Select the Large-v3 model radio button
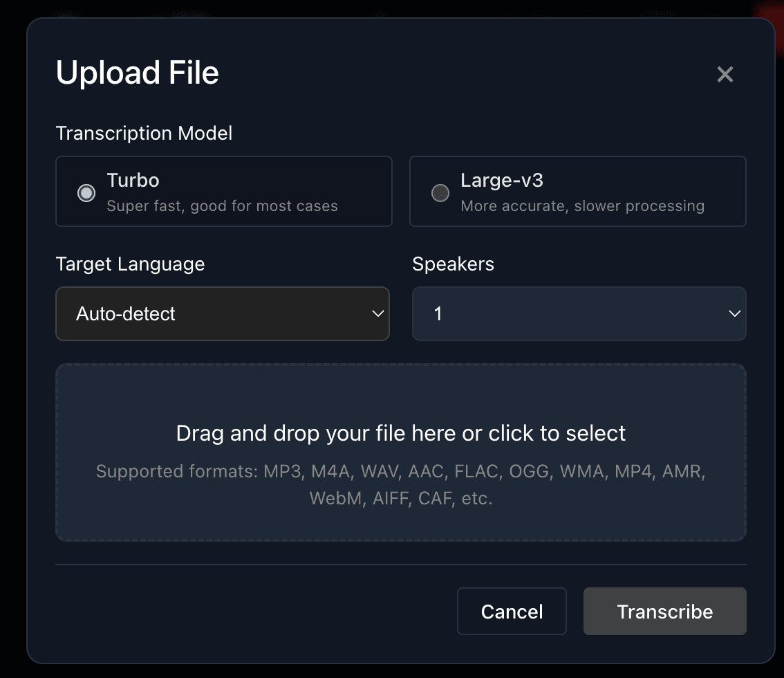 click(x=440, y=192)
